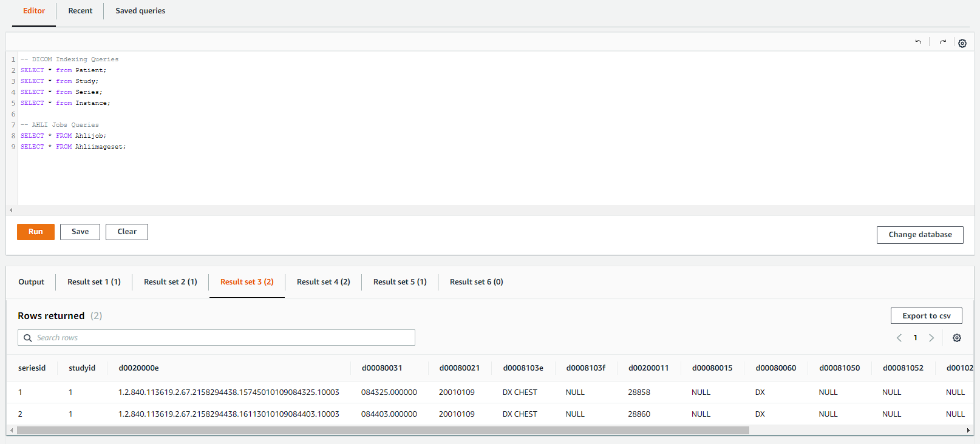Click the search magnifier icon in rows field
This screenshot has width=980, height=444.
click(28, 338)
